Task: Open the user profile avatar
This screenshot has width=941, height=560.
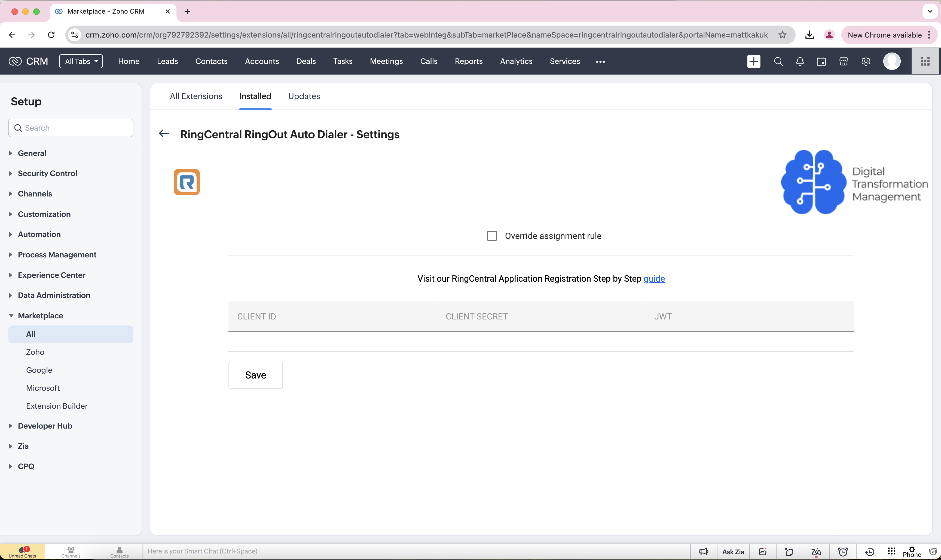Action: (892, 61)
